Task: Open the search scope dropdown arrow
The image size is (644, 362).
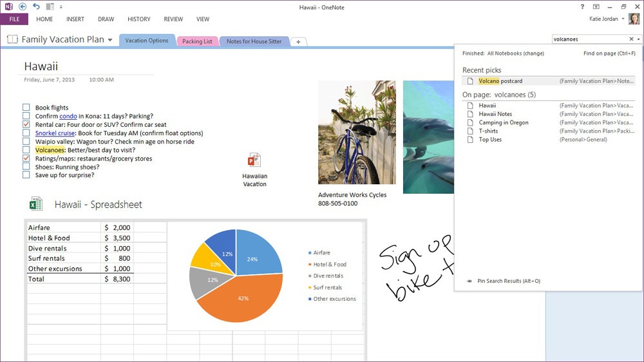Action: pyautogui.click(x=639, y=39)
